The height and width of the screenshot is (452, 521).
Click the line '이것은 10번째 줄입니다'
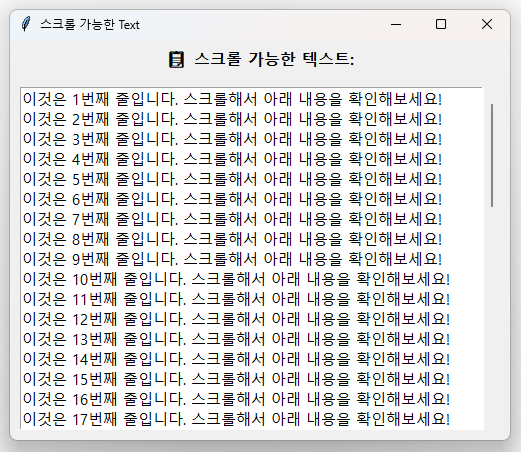click(x=236, y=279)
